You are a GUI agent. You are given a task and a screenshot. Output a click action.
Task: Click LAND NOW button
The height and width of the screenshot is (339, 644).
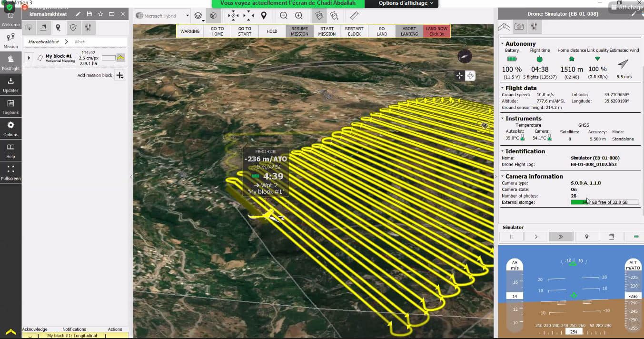point(436,31)
